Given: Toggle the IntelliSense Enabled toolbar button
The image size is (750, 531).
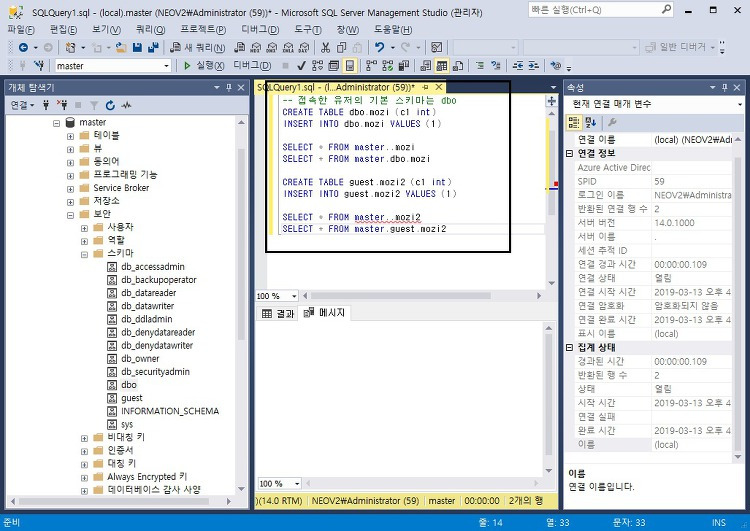Looking at the screenshot, I should 350,65.
